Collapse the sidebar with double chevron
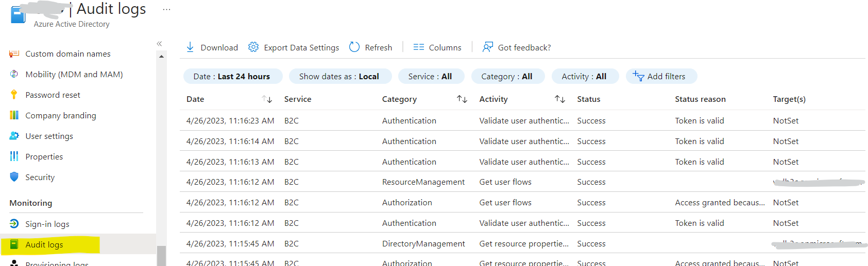 [160, 44]
